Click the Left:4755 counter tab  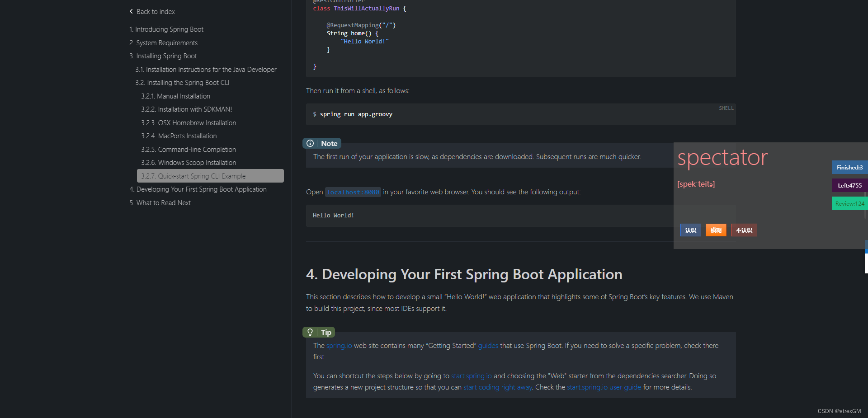[x=849, y=185]
